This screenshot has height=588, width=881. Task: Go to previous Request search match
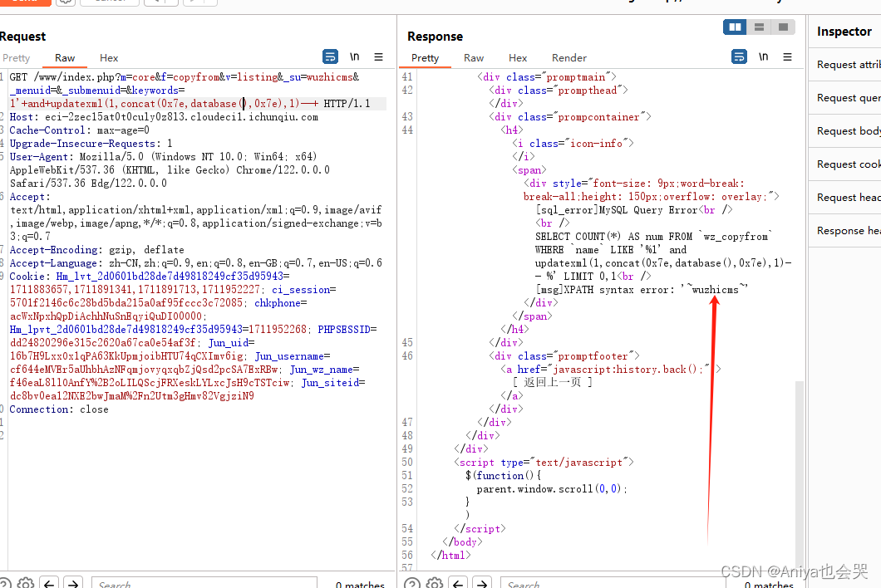(x=49, y=584)
